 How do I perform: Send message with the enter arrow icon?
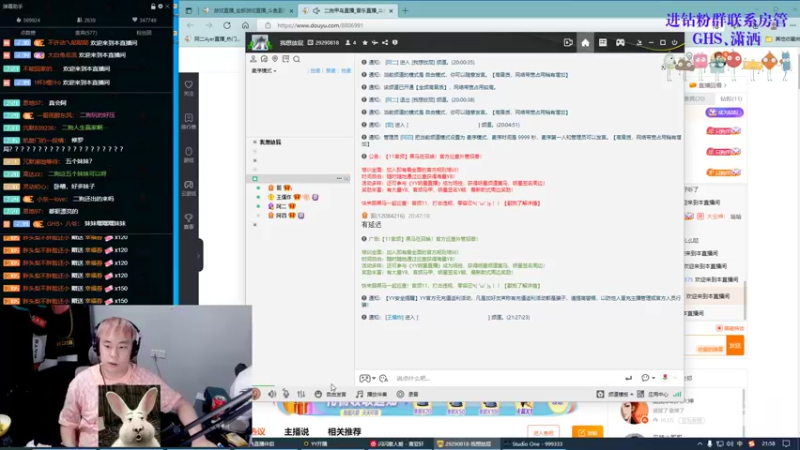pos(629,378)
